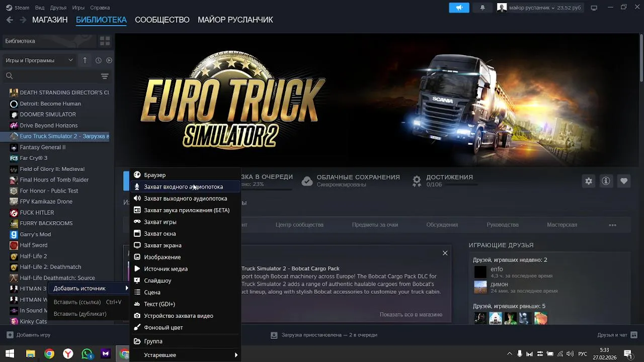Open Центр сообщества tab

[299, 225]
